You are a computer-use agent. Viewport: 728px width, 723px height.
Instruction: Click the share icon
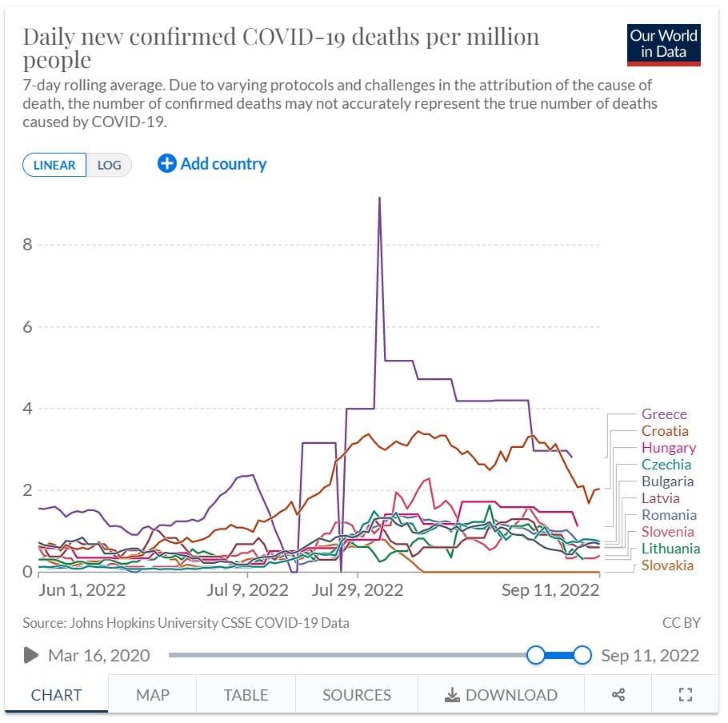click(x=618, y=694)
